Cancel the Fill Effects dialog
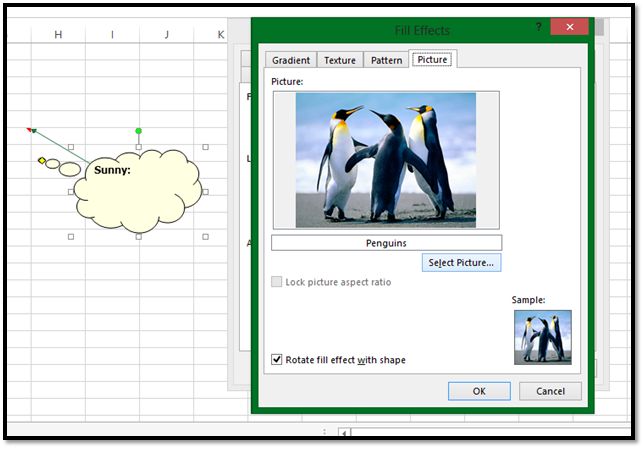The image size is (644, 449). pyautogui.click(x=550, y=391)
